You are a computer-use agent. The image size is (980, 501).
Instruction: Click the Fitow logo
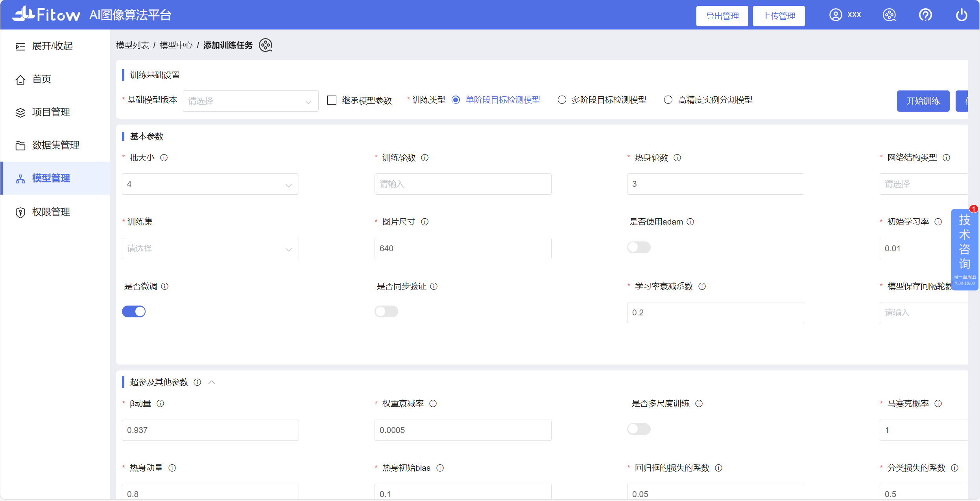(46, 14)
